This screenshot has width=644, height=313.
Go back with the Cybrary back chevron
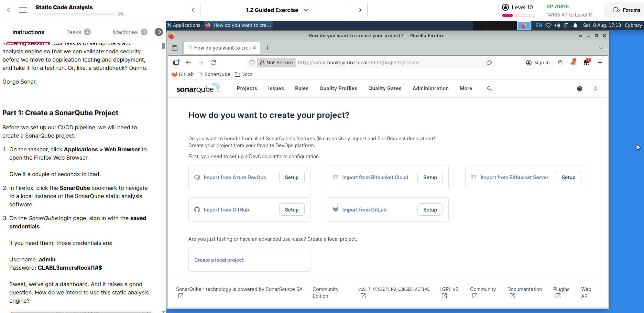[9, 10]
